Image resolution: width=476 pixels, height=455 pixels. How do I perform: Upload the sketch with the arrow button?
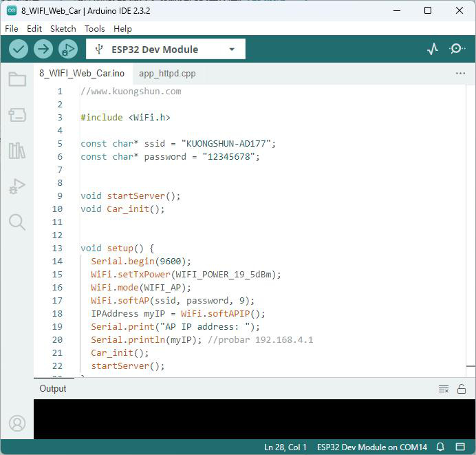tap(43, 49)
